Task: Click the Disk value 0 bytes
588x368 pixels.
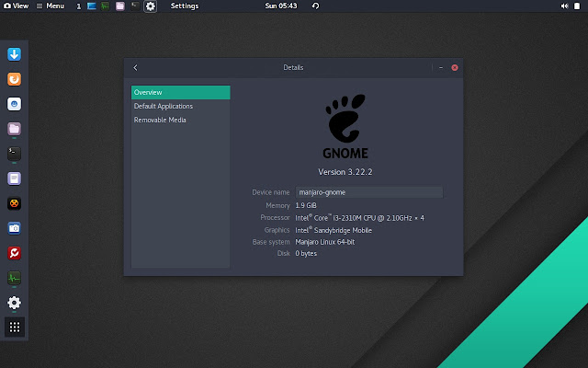Action: [306, 254]
